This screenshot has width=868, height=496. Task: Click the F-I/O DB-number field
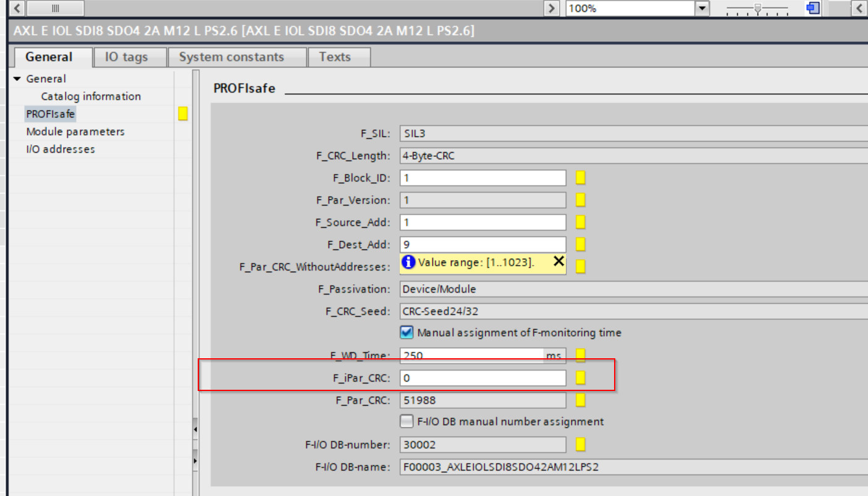(482, 445)
